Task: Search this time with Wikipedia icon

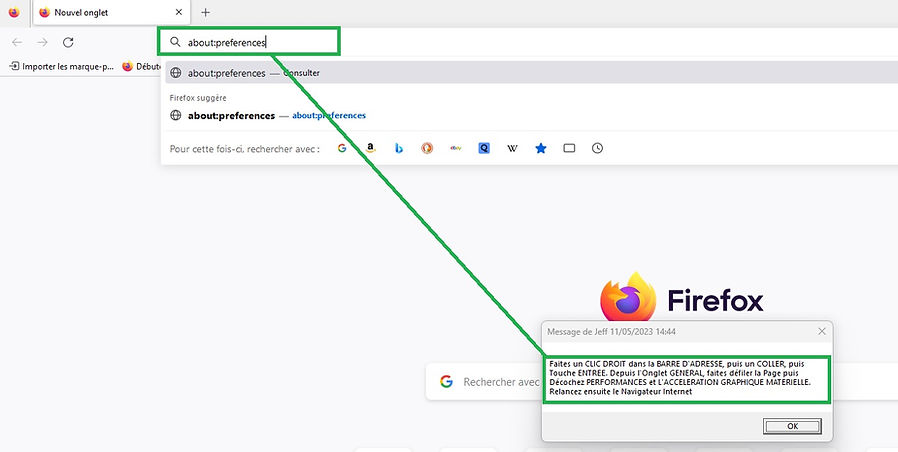Action: point(513,148)
